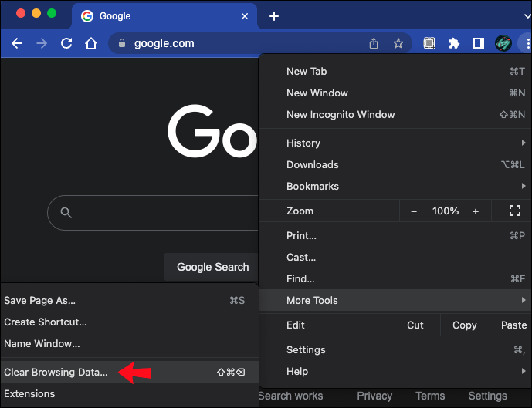Click the lock icon in address bar
The width and height of the screenshot is (532, 408).
122,43
